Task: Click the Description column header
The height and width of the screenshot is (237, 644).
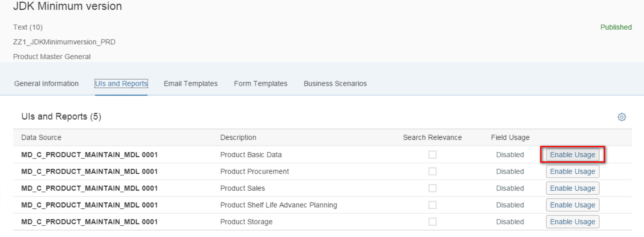Action: coord(238,137)
